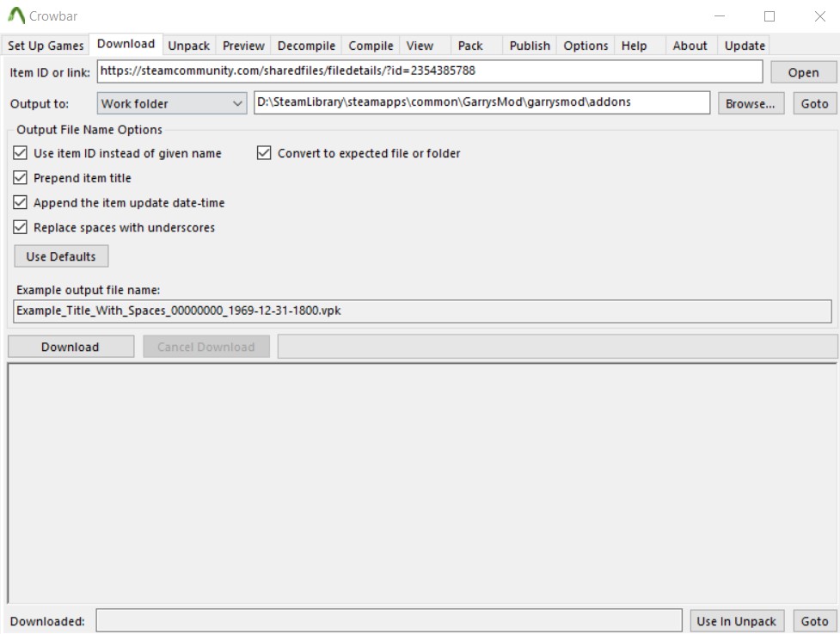The width and height of the screenshot is (840, 634).
Task: Open the Set Up Games tab
Action: 46,46
